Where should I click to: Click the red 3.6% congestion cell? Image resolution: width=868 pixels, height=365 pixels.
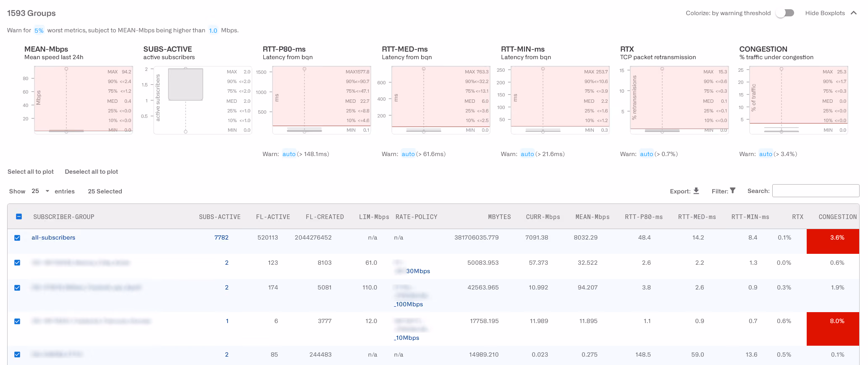coord(833,241)
